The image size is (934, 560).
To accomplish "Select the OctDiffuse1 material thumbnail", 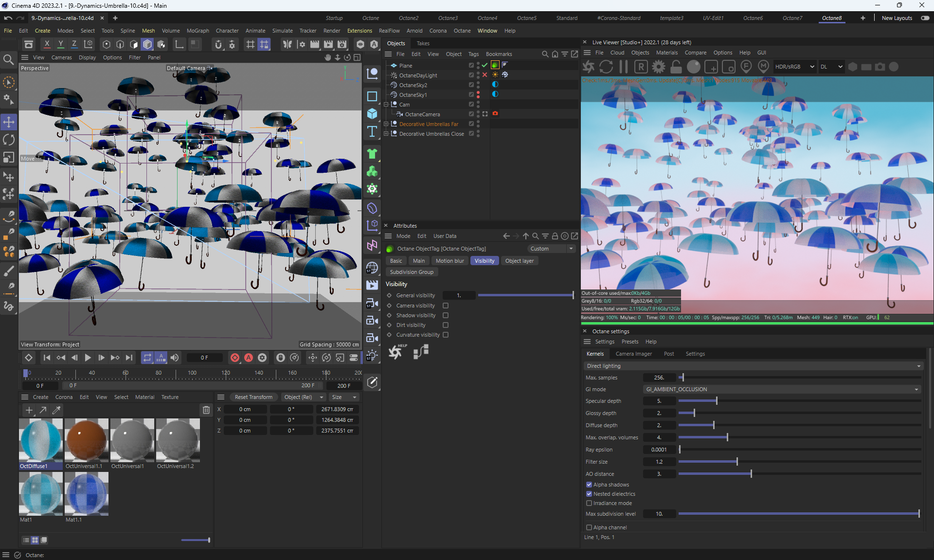I will [x=41, y=440].
